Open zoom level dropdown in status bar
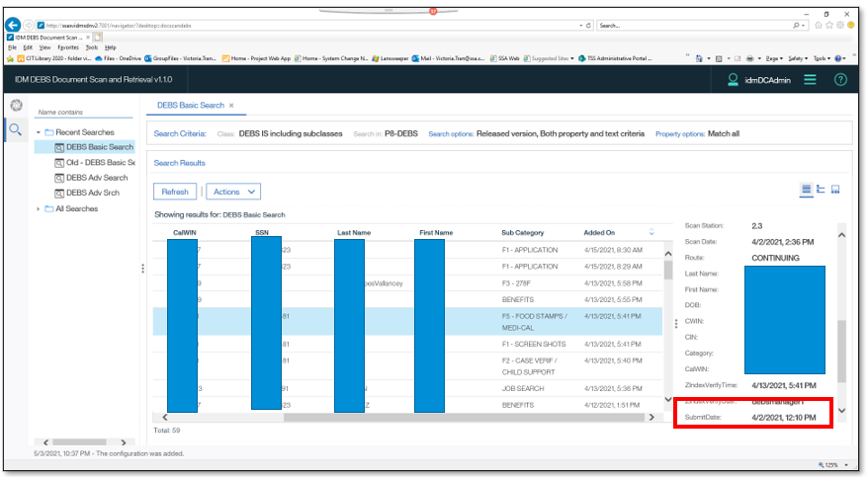Screen dimensions: 868x477 coord(846,465)
